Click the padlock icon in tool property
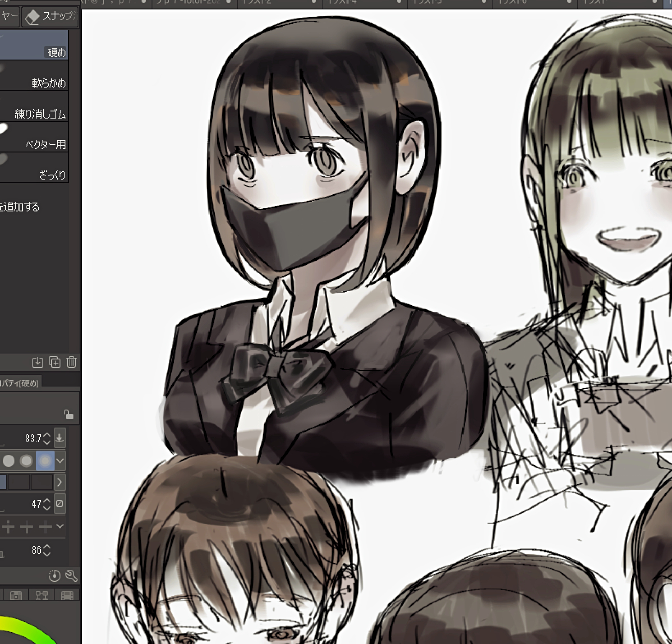This screenshot has width=672, height=644. click(x=68, y=415)
